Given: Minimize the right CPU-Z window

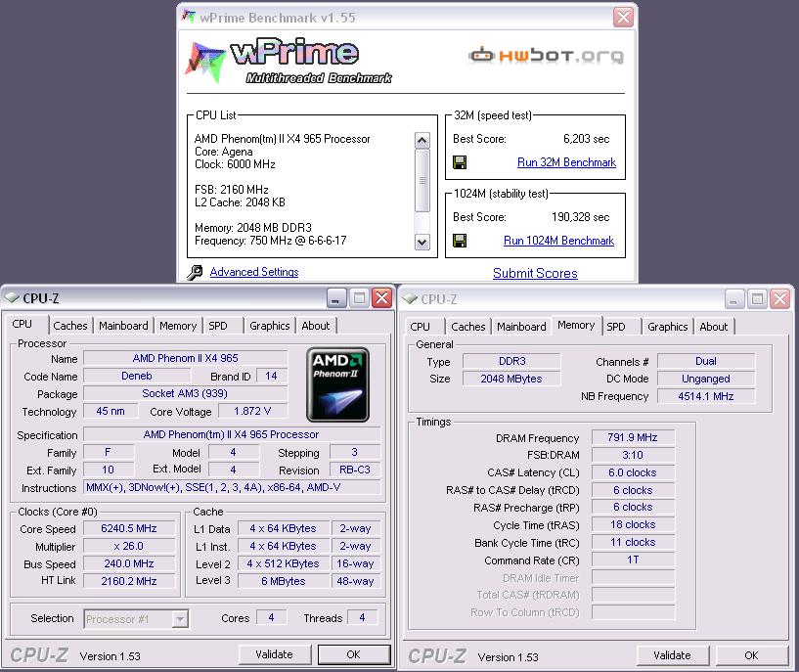Looking at the screenshot, I should click(x=733, y=299).
